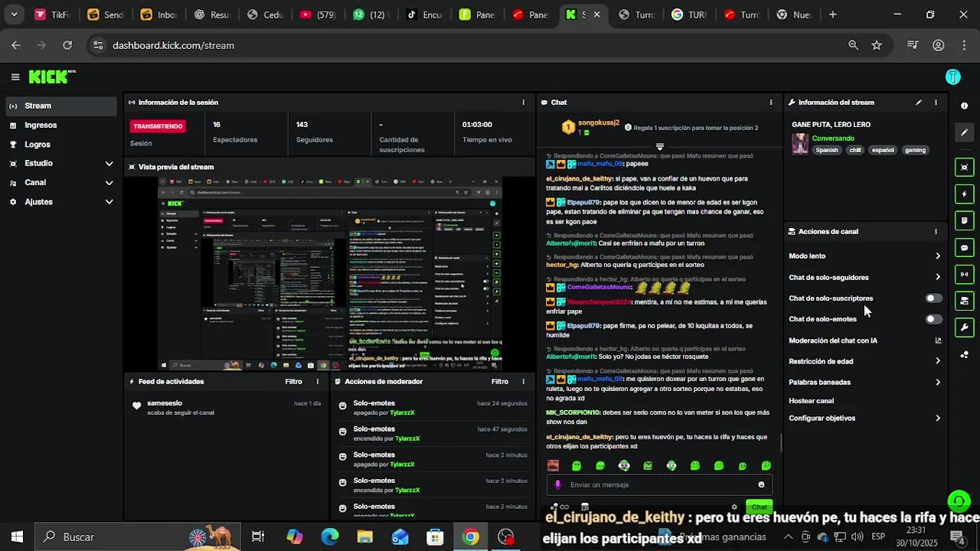Click the stream preview thumbnail

(329, 274)
